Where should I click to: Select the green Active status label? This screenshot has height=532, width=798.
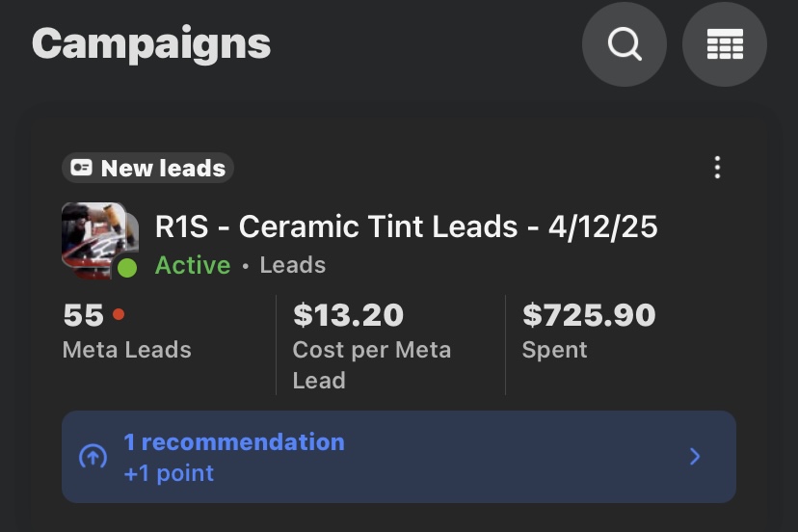[x=193, y=265]
